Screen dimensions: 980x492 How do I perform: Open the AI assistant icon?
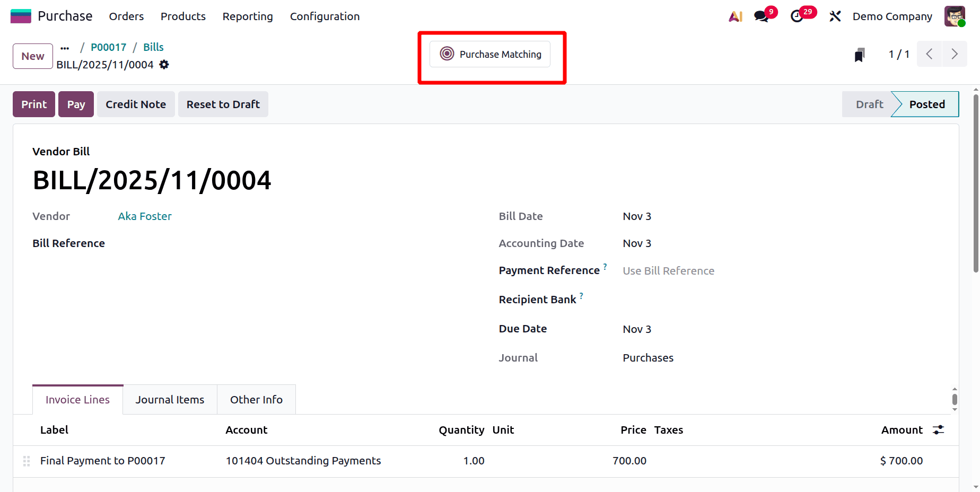click(735, 16)
